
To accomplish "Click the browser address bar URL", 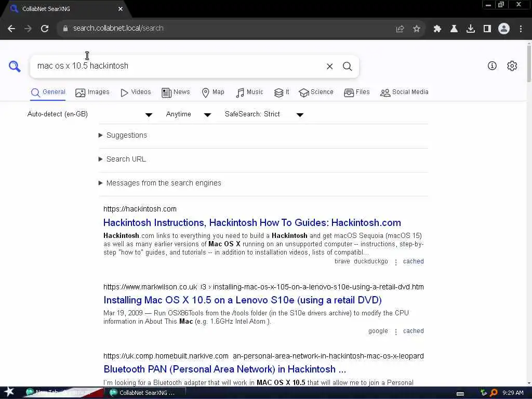I will pyautogui.click(x=118, y=29).
